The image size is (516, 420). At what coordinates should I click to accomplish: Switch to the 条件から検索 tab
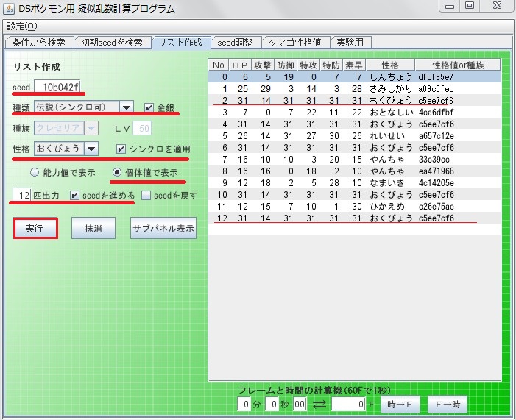click(39, 43)
